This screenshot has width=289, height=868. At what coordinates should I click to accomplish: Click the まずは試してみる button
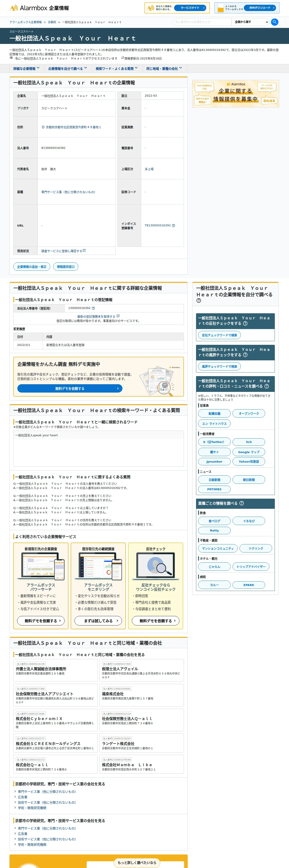98,621
